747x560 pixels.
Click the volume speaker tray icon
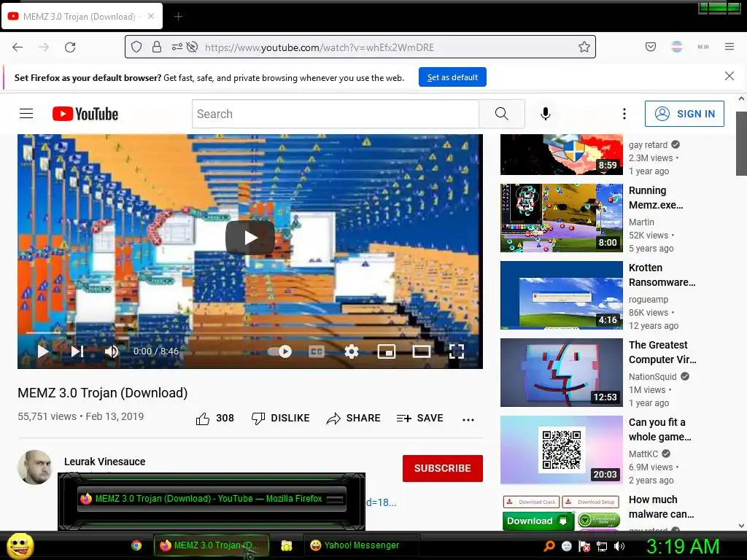pyautogui.click(x=619, y=546)
